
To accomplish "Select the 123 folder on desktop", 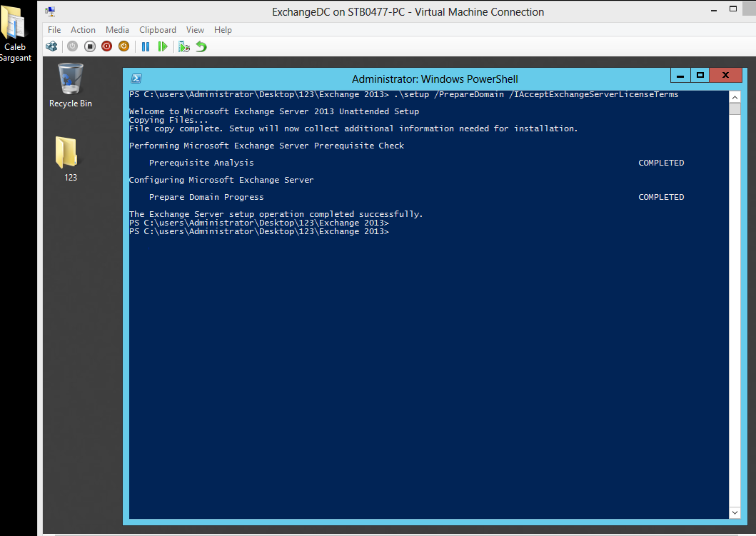I will tap(67, 159).
